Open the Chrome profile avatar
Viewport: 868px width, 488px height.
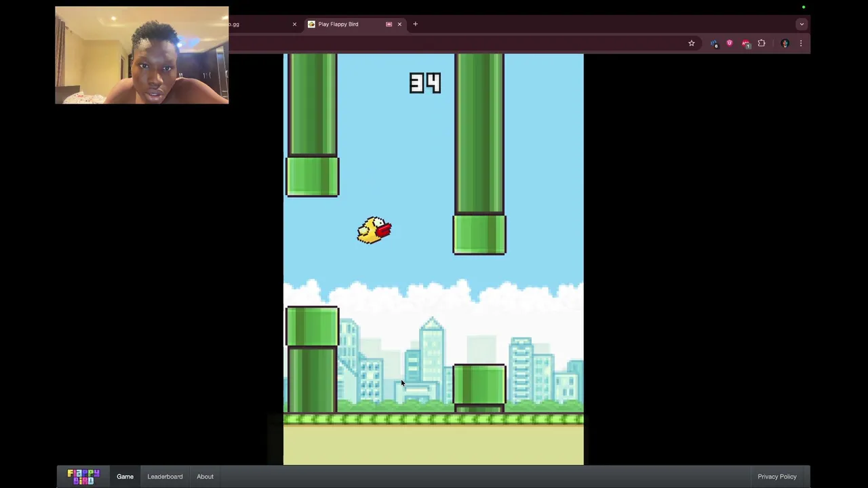(x=785, y=43)
